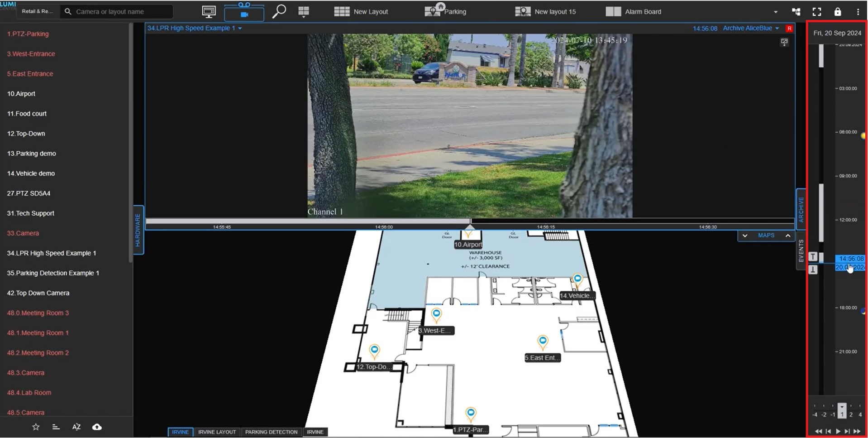Open the three-dot more options menu
The image size is (868, 438).
(858, 12)
